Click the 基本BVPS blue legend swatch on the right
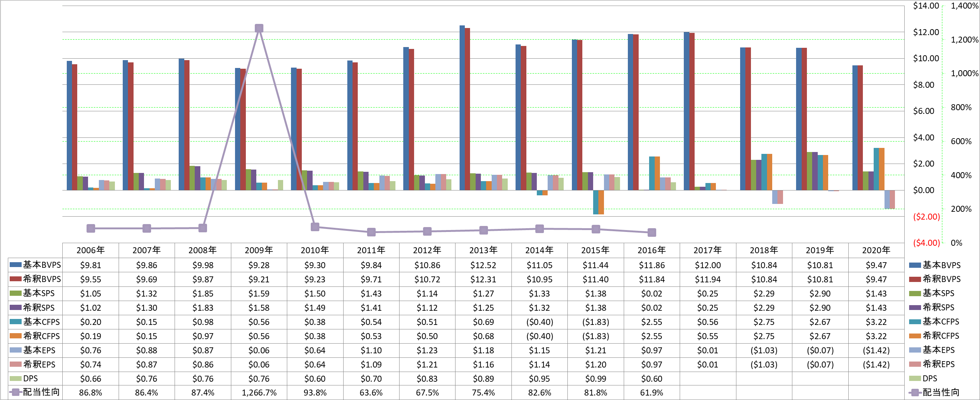Viewport: 980px width, 400px height. (x=915, y=265)
